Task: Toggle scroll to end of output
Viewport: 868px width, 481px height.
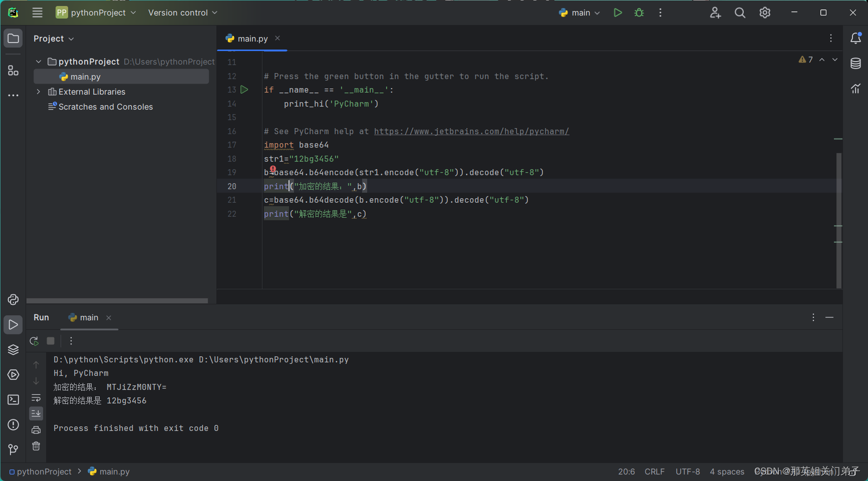Action: (x=36, y=413)
